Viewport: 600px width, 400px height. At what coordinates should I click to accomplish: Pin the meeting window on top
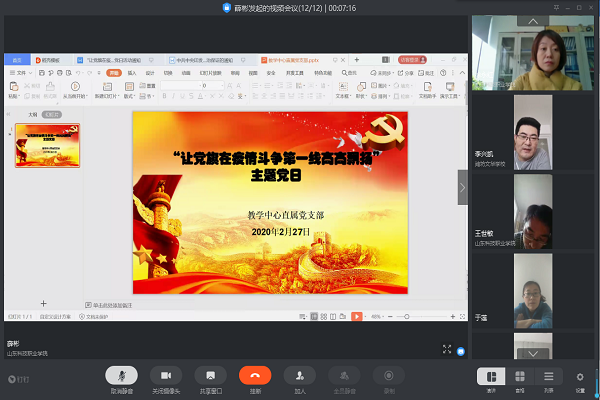coord(556,7)
